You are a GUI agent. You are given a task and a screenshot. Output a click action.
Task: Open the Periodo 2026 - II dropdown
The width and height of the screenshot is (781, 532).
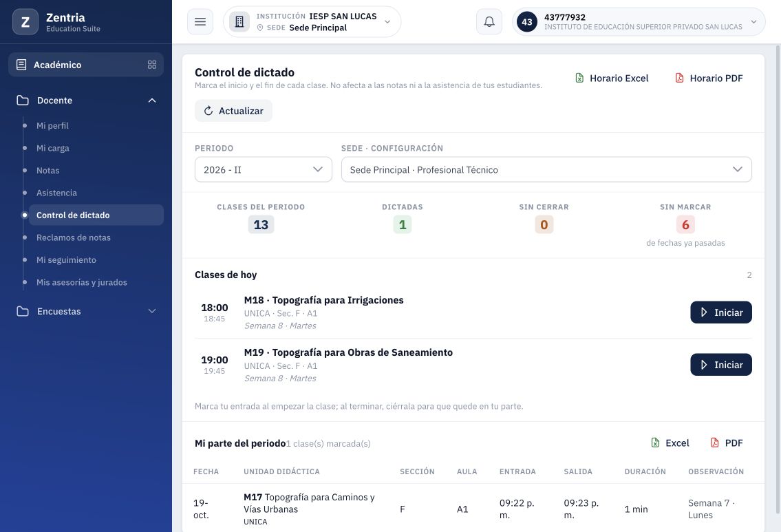[x=264, y=169]
